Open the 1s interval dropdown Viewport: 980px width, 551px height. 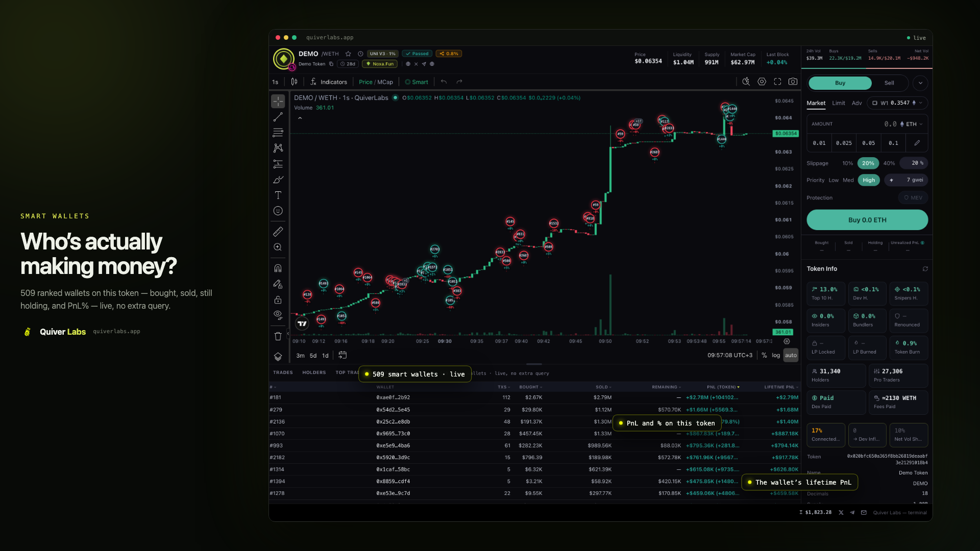275,82
